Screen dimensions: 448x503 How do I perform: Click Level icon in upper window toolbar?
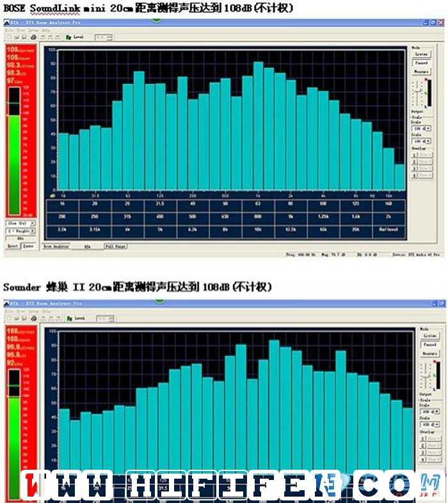pyautogui.click(x=68, y=37)
